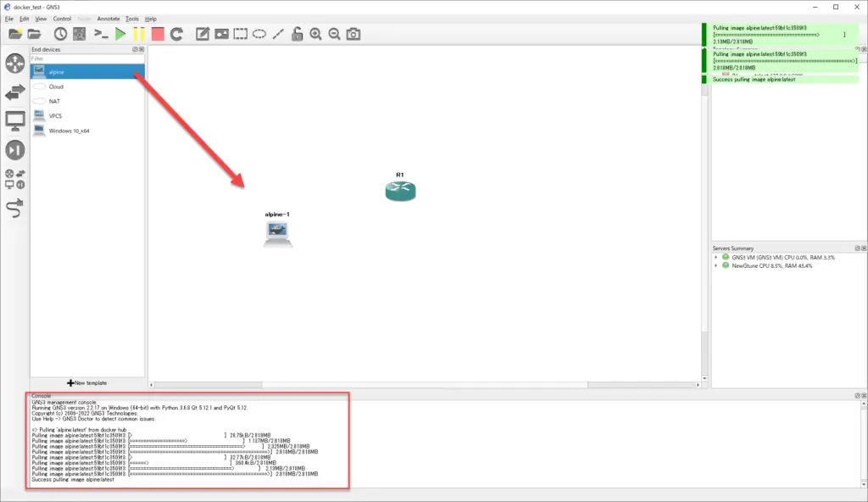Open the Edit menu
Screen dimensions: 868x502
click(x=25, y=19)
